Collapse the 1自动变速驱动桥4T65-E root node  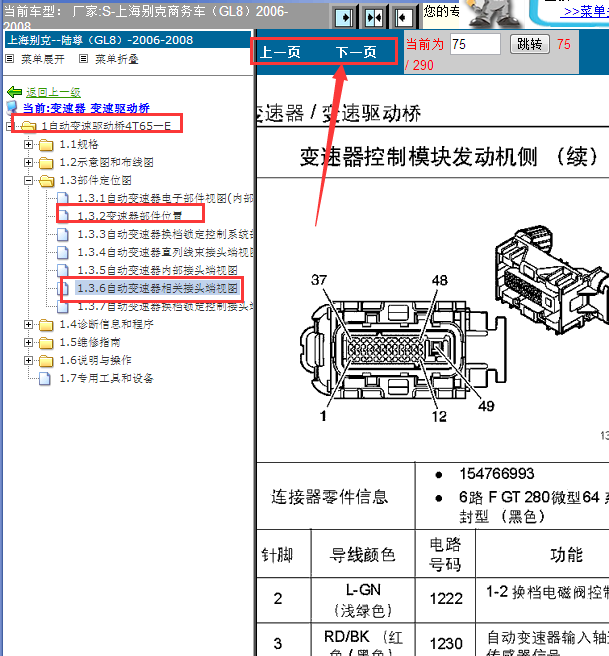(x=10, y=126)
